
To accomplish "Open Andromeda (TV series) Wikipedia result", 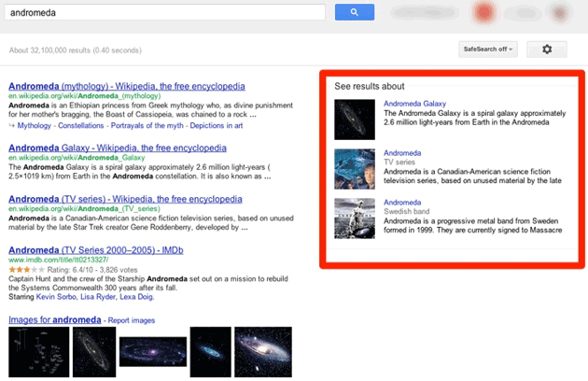I will coord(125,199).
